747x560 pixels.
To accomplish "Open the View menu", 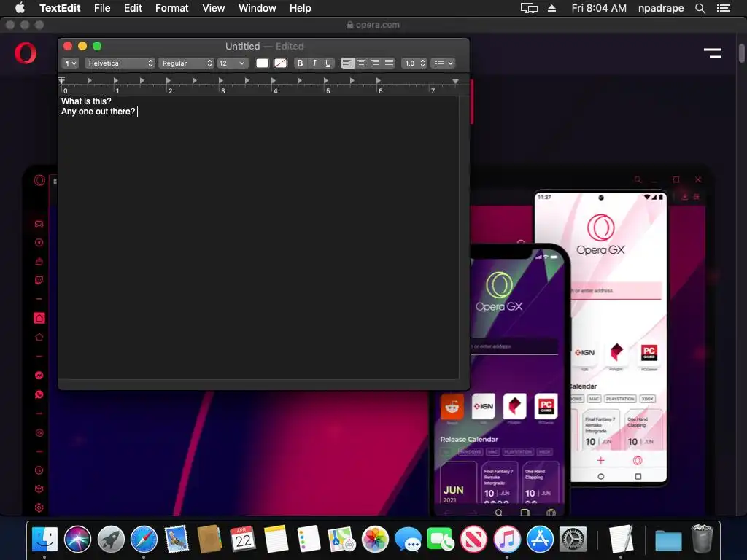I will (214, 8).
